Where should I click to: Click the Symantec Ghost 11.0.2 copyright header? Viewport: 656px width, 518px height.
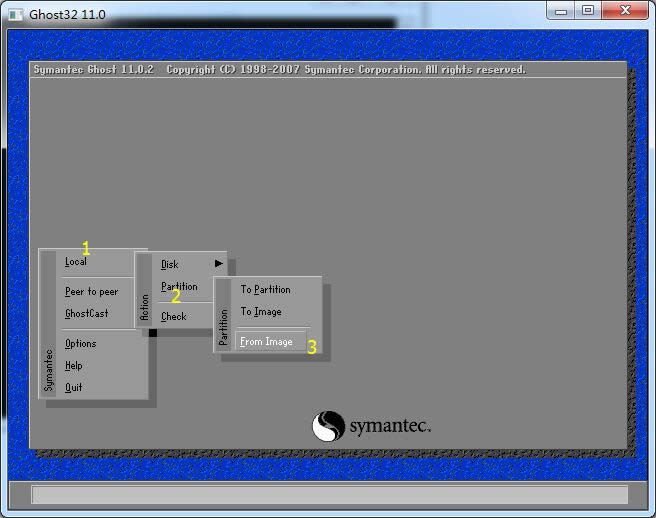coord(279,69)
